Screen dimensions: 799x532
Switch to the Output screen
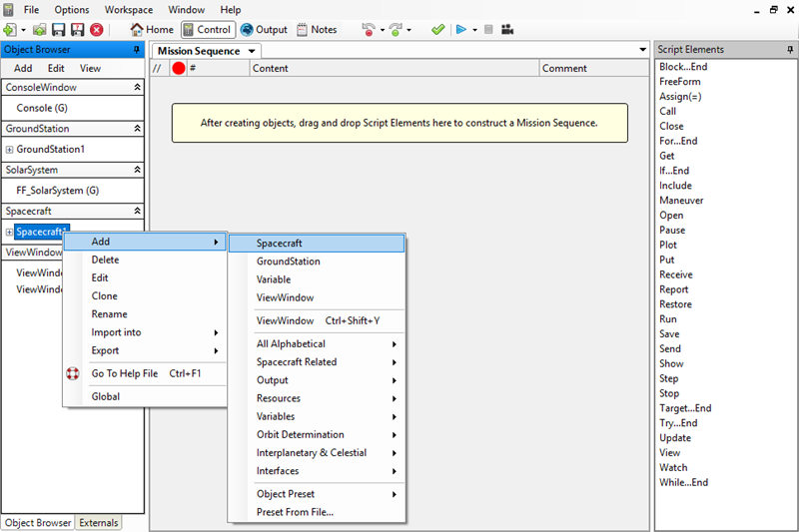point(264,30)
